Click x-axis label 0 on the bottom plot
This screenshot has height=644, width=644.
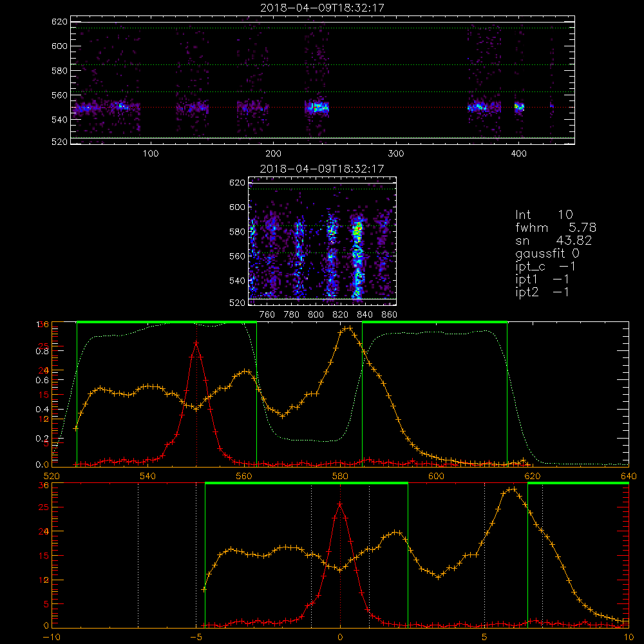[340, 638]
